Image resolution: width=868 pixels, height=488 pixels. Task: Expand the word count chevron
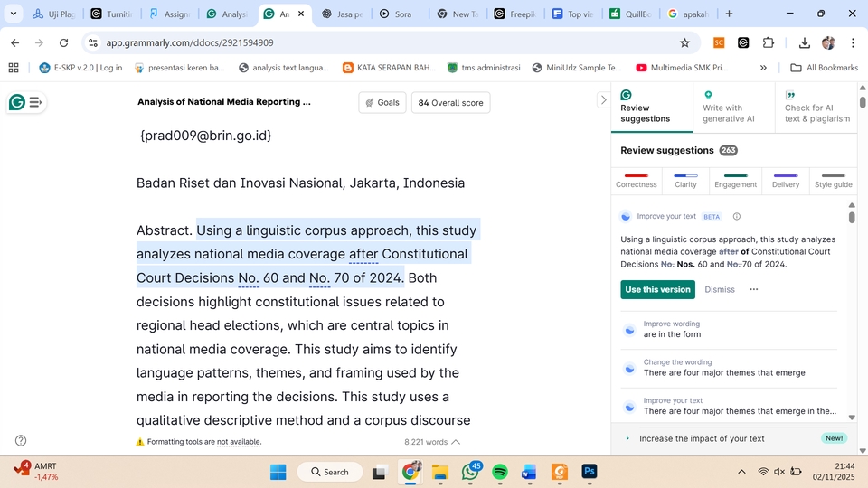[x=456, y=442]
